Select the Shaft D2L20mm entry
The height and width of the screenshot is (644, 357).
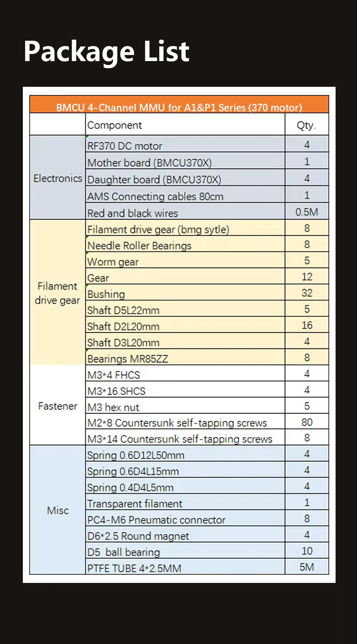tap(123, 326)
